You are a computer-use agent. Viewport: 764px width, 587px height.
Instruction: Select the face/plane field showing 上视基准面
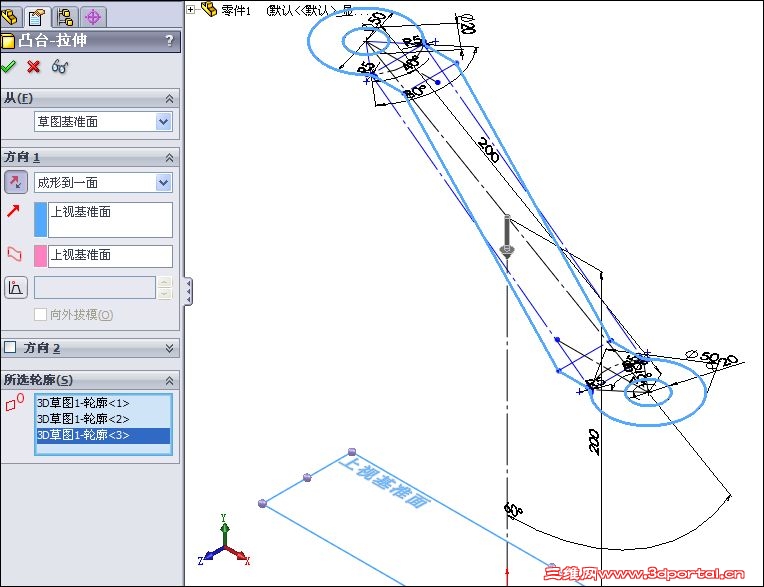click(110, 256)
